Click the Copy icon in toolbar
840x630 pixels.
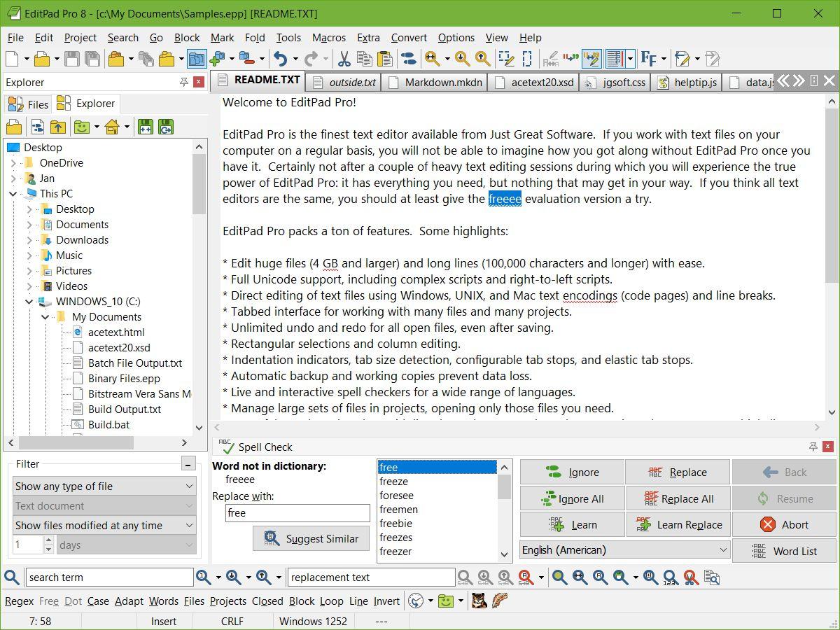tap(364, 59)
